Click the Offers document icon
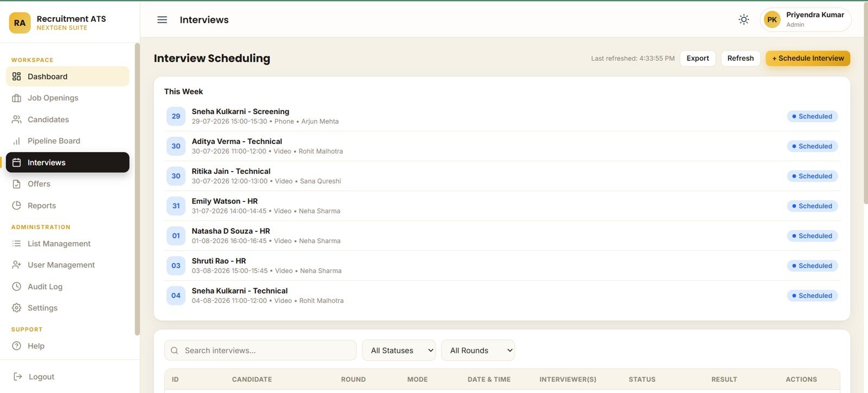868x393 pixels. click(x=17, y=184)
